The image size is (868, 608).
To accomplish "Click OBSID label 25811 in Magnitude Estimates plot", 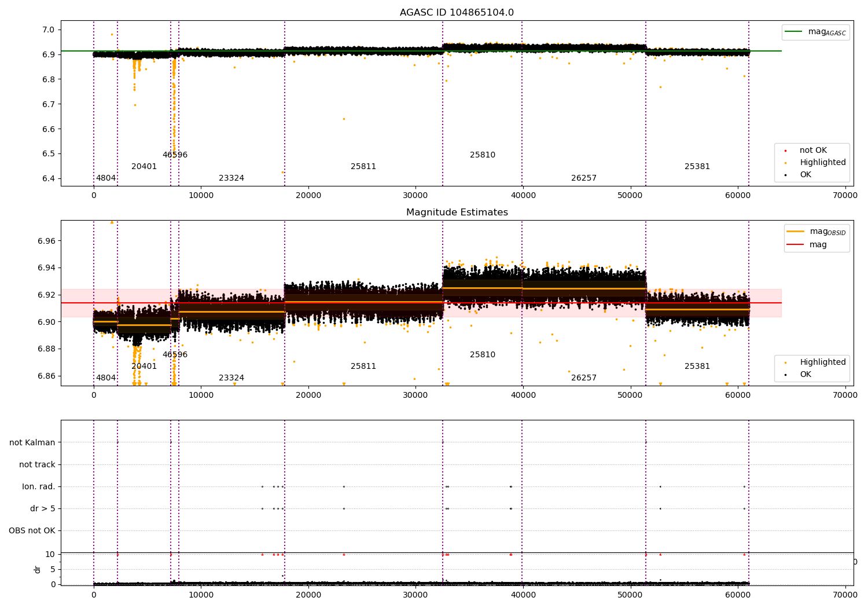I will (x=363, y=367).
